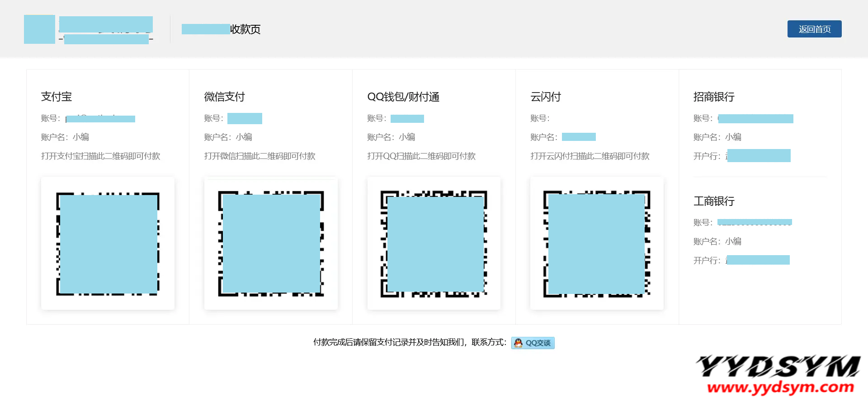Click the text 打开云闪付扫描此二维码即可付款
The image size is (868, 401).
(x=590, y=156)
